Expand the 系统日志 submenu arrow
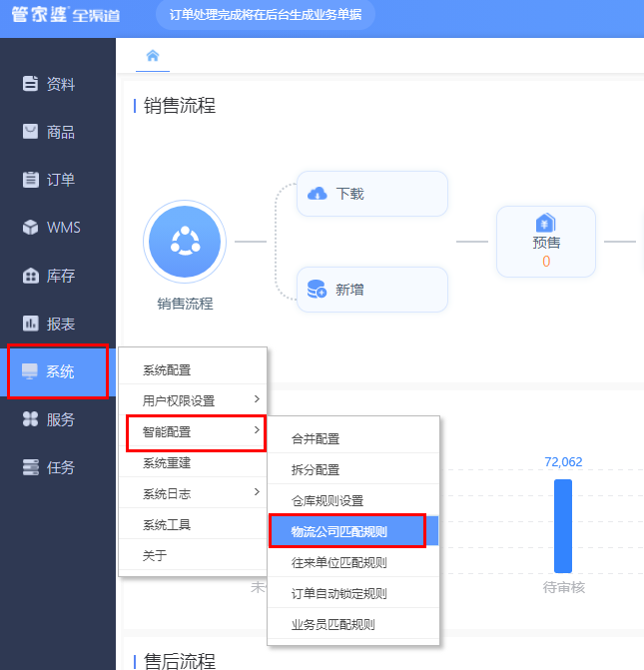This screenshot has height=670, width=644. pyautogui.click(x=257, y=492)
